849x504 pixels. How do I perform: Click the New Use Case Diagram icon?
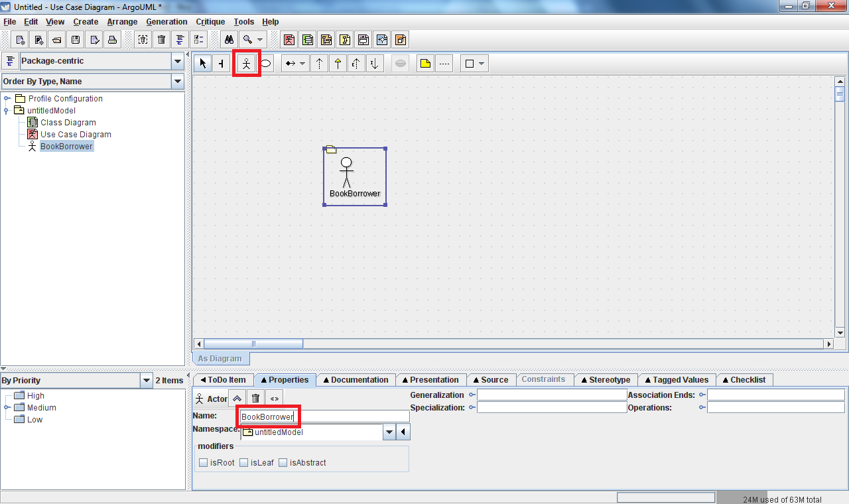click(x=289, y=40)
